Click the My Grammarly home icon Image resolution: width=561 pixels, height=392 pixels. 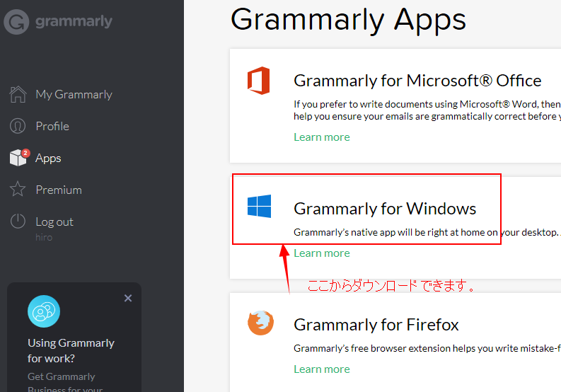(18, 95)
